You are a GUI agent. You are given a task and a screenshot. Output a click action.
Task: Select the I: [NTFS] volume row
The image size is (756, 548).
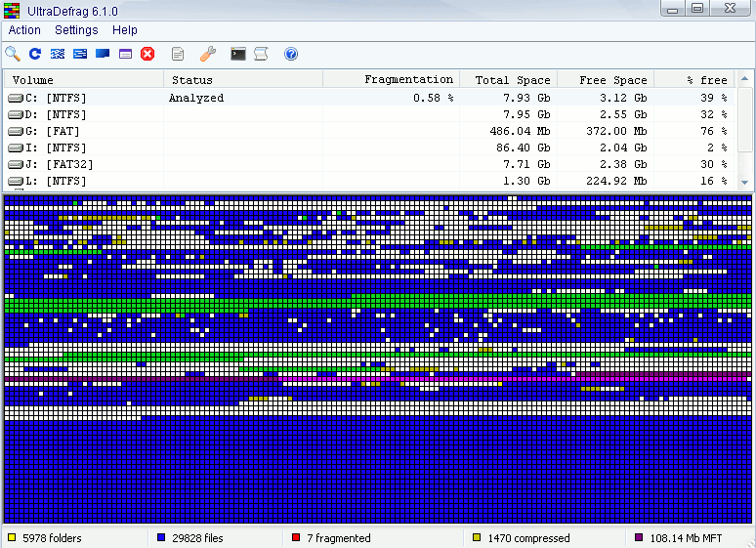click(369, 148)
